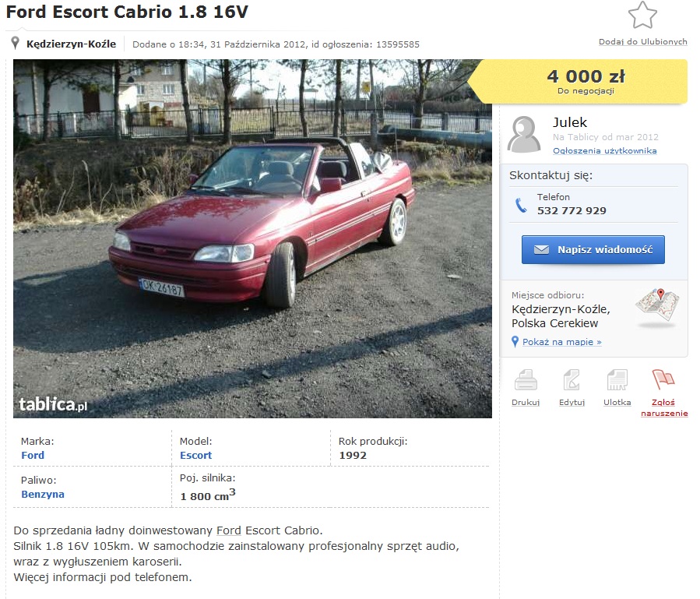Open Pokaż na mapie link
Image resolution: width=700 pixels, height=599 pixels.
tap(561, 342)
